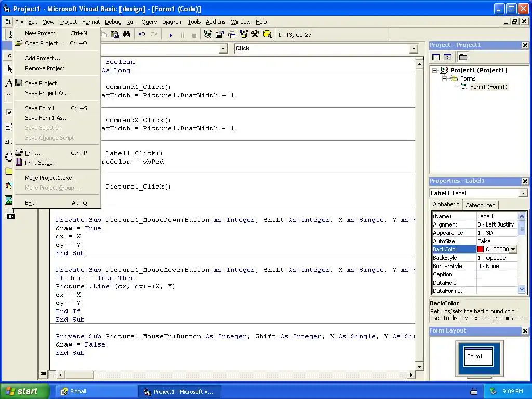Select Form1 (Form1) in project tree
Image resolution: width=532 pixels, height=399 pixels.
pyautogui.click(x=488, y=87)
